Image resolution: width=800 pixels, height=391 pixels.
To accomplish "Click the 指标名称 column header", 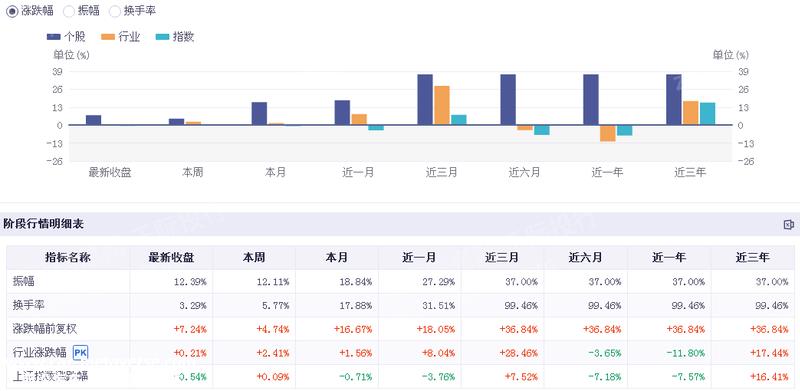I will 68,257.
